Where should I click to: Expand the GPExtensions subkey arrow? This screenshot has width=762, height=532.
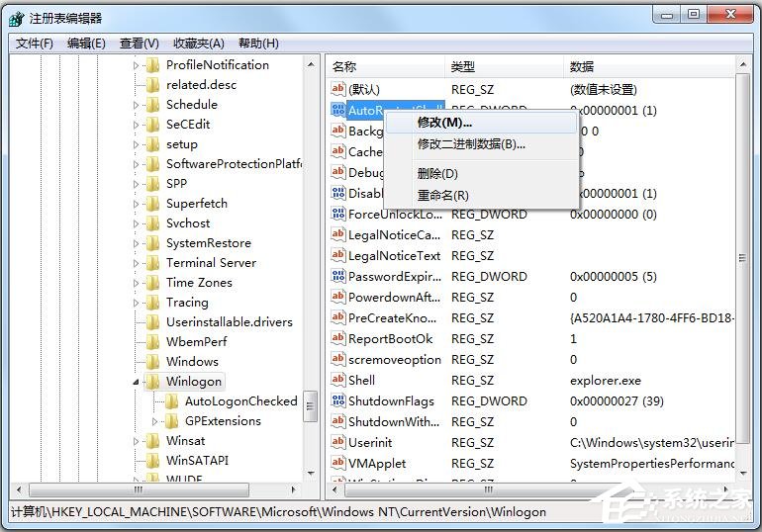tap(155, 422)
